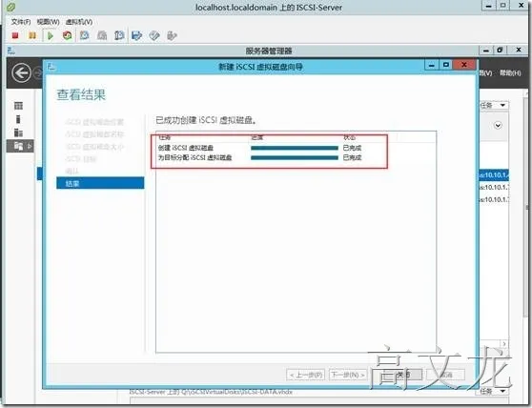532x408 pixels.
Task: Select the highlighted 10.10.1 row behind the wizard
Action: (x=494, y=175)
